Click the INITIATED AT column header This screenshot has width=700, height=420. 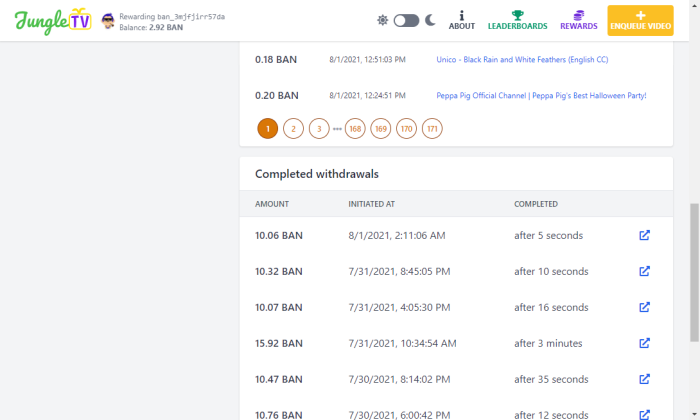tap(371, 204)
